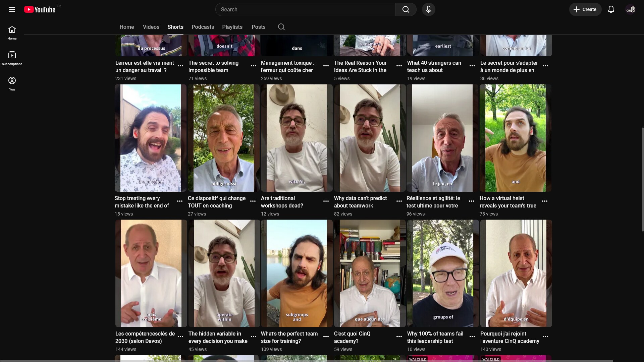The image size is (644, 362).
Task: Open Subscriptions in the left sidebar
Action: [x=12, y=58]
